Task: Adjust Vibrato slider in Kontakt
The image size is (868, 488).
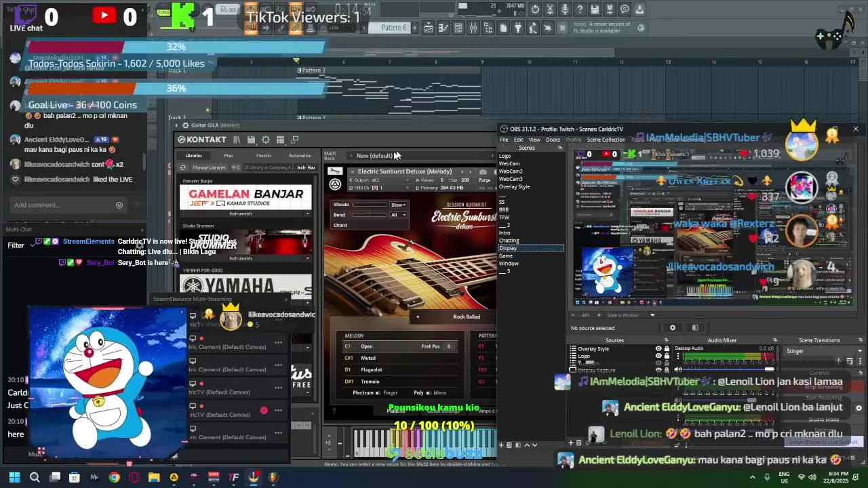Action: (370, 205)
